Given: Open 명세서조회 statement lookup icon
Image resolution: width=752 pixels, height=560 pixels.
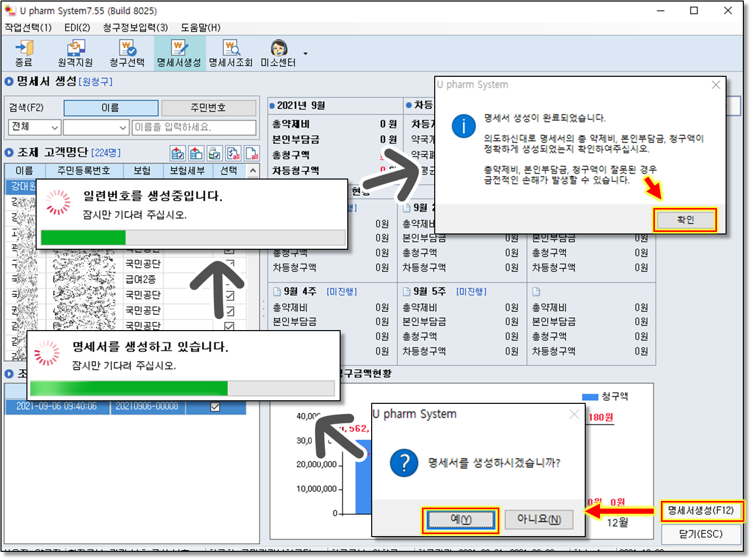Looking at the screenshot, I should tap(230, 53).
